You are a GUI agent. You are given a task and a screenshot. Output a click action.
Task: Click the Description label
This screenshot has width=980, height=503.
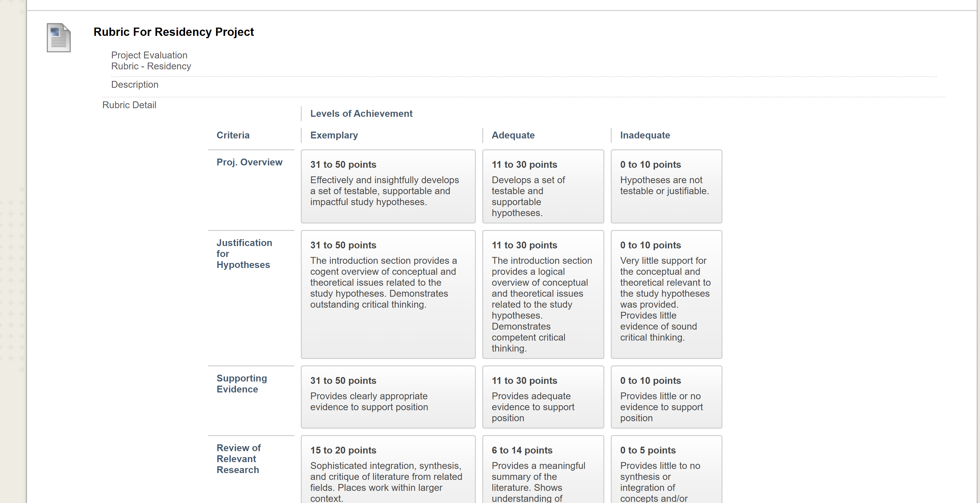(x=135, y=84)
